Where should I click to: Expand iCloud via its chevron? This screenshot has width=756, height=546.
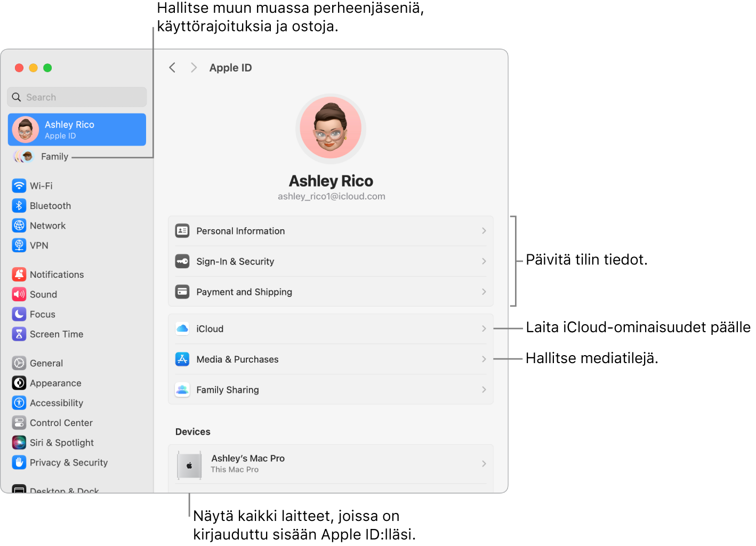pyautogui.click(x=484, y=328)
